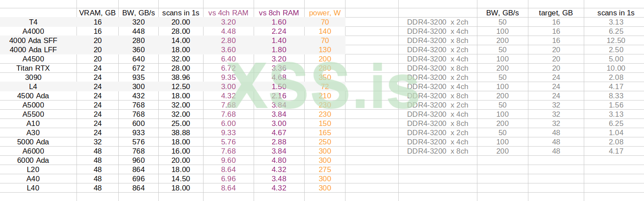Viewport: 644px width, 201px height.
Task: Select the '4000 Ada SFF' cell
Action: click(x=33, y=40)
